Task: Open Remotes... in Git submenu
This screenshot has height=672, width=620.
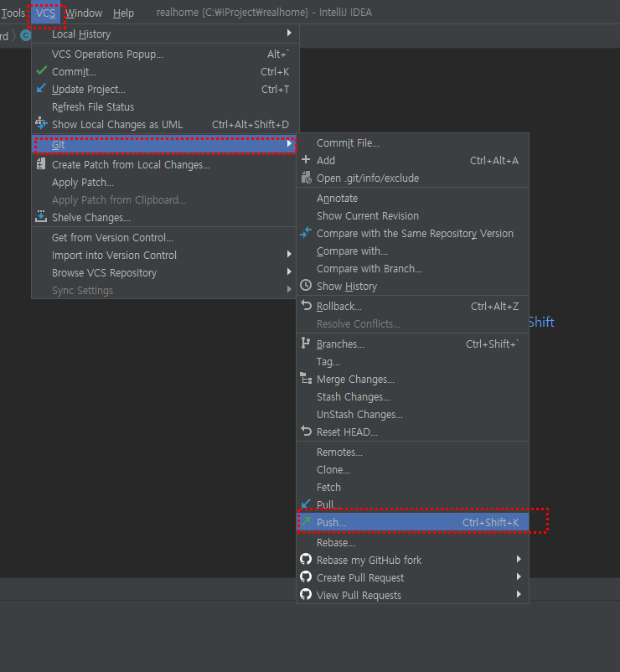Action: (x=412, y=452)
